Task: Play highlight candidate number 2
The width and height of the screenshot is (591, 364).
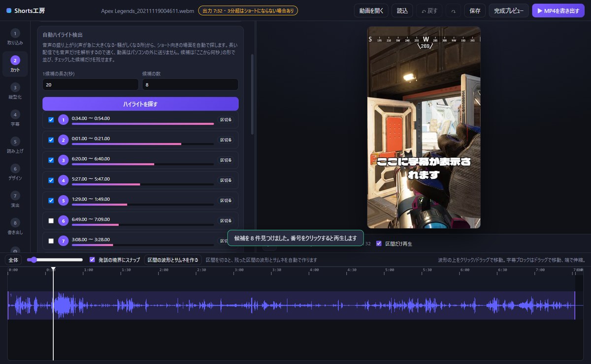Action: (63, 140)
